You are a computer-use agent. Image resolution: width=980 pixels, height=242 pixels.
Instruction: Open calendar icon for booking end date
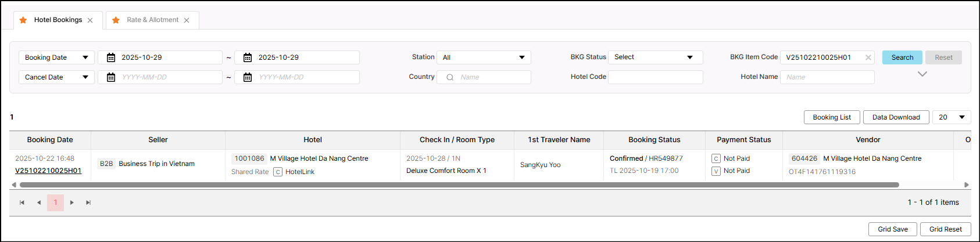[247, 57]
